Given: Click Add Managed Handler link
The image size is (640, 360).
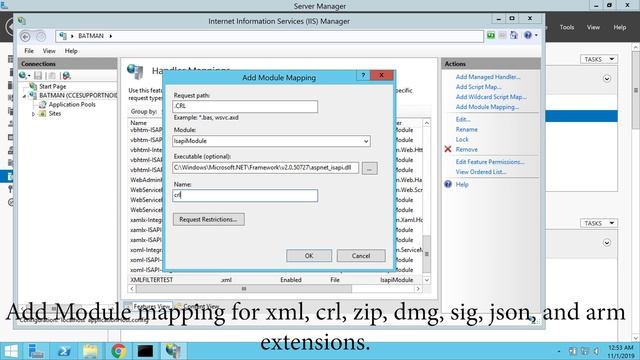Looking at the screenshot, I should [x=488, y=77].
